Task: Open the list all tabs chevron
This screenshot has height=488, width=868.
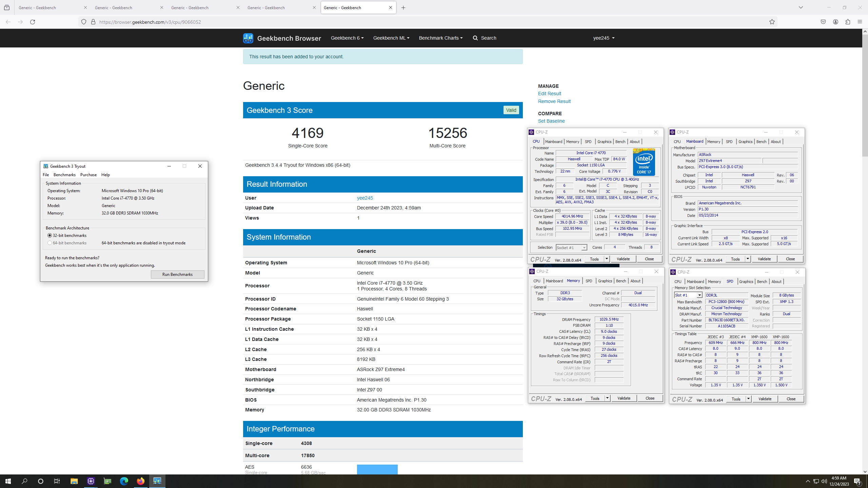Action: coord(801,7)
